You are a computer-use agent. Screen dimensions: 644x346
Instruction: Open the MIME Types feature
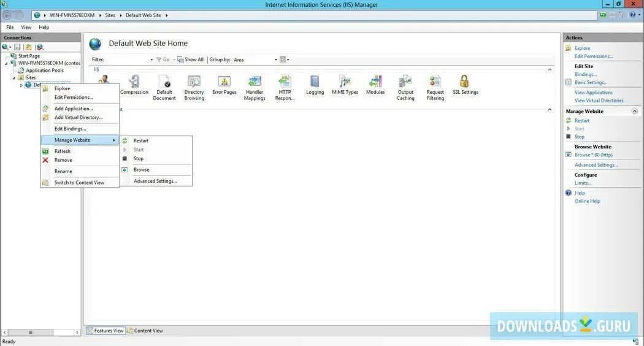(345, 85)
